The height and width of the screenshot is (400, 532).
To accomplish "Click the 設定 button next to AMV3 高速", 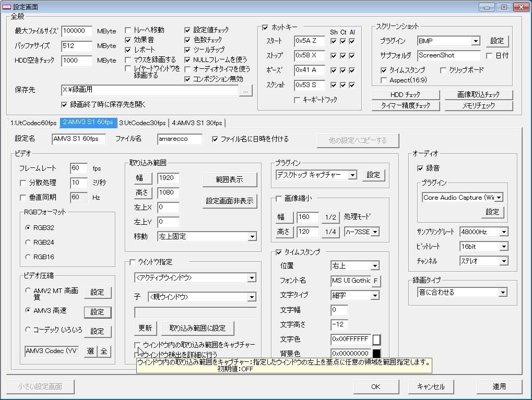I will pyautogui.click(x=98, y=312).
